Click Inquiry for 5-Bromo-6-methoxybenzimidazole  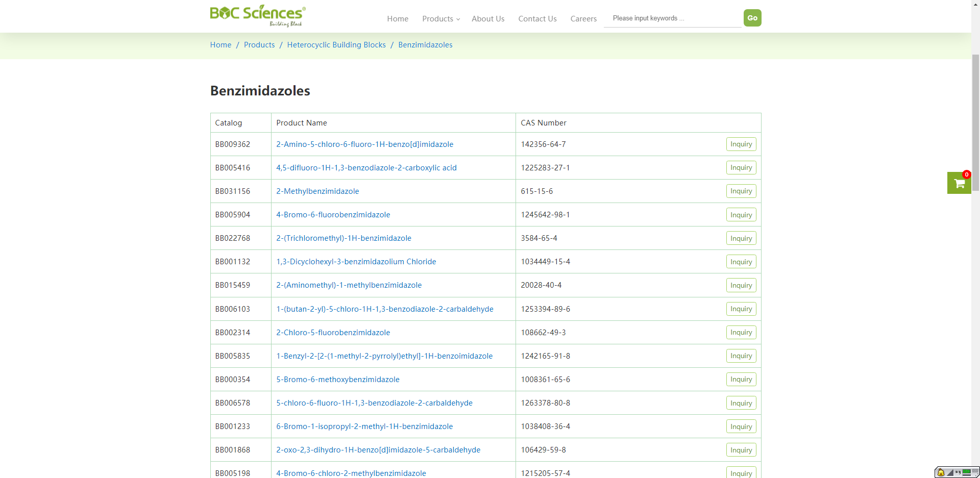point(741,380)
